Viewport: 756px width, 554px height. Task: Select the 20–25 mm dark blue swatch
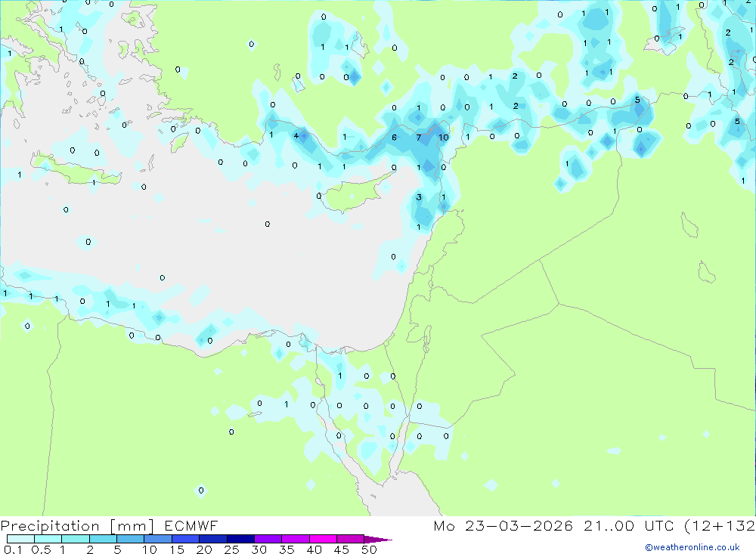(213, 539)
